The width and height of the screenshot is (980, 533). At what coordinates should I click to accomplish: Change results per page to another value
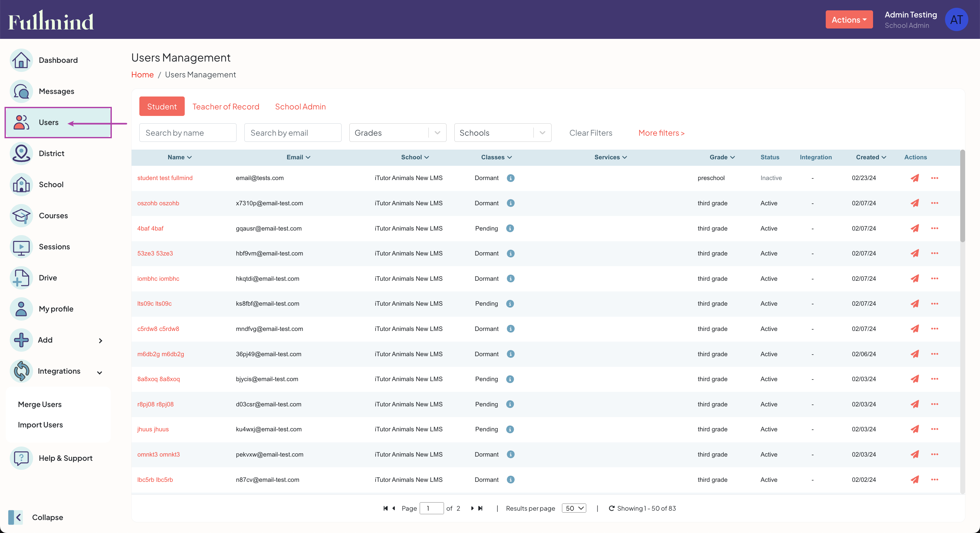[574, 508]
